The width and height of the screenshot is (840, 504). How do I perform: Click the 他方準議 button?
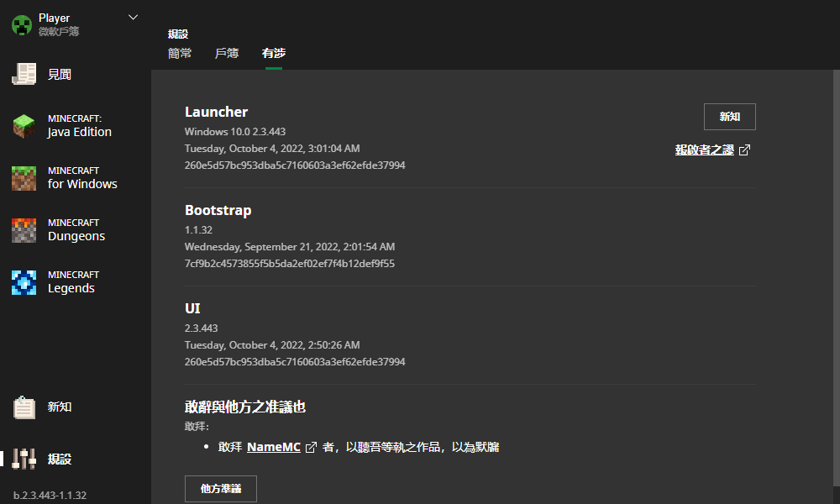221,489
